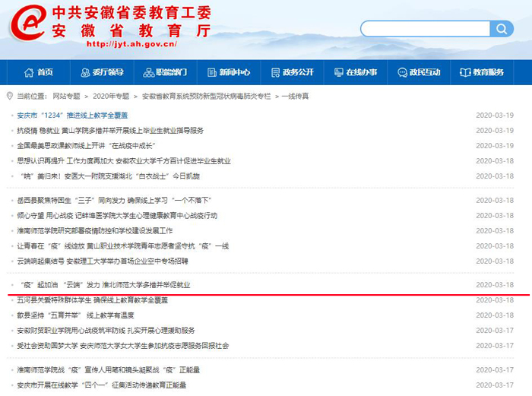Click the home icon beside 首页
The width and height of the screenshot is (532, 396).
pyautogui.click(x=29, y=72)
